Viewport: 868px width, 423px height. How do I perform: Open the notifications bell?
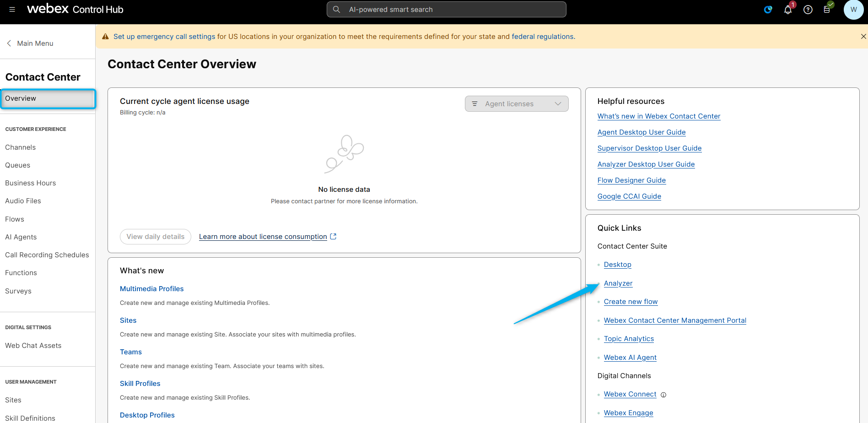[787, 10]
